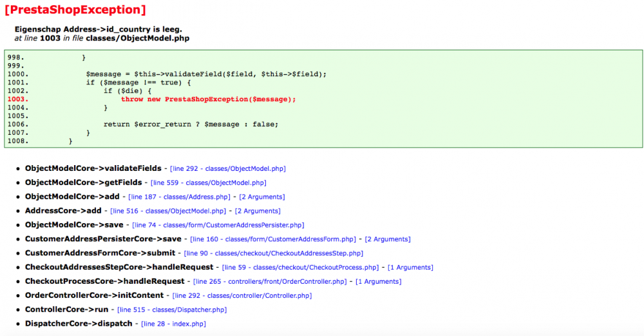This screenshot has height=336, width=644.
Task: Click the ObjectModelCore->getFields entry
Action: [83, 183]
